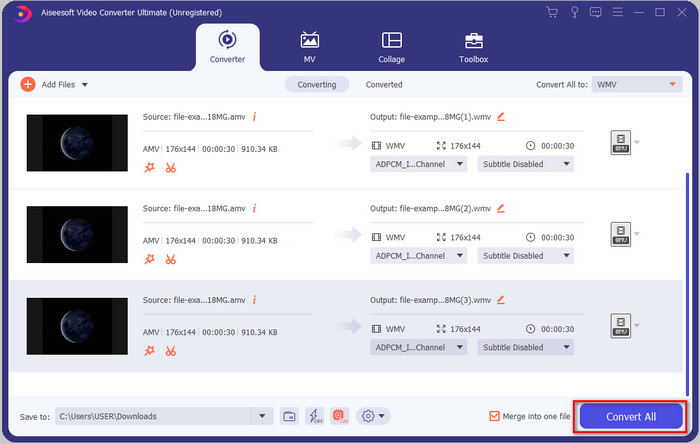The height and width of the screenshot is (444, 700).
Task: Click output format icon for third file
Action: [x=621, y=326]
